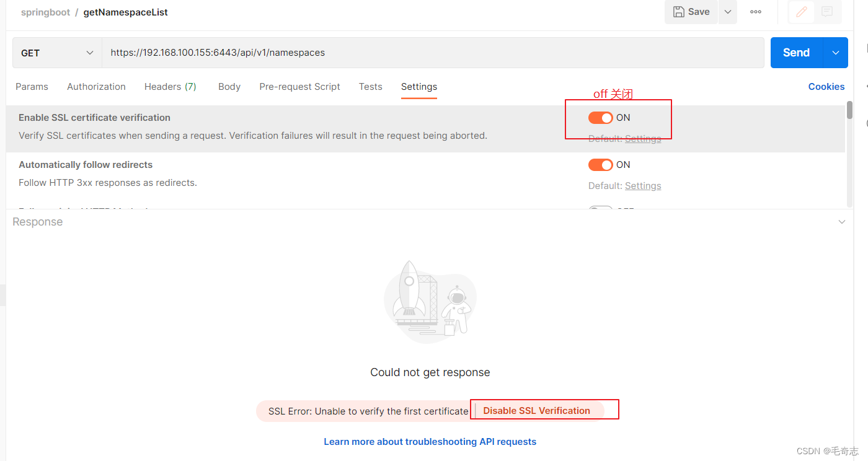
Task: Collapse the Response panel chevron
Action: coord(842,222)
